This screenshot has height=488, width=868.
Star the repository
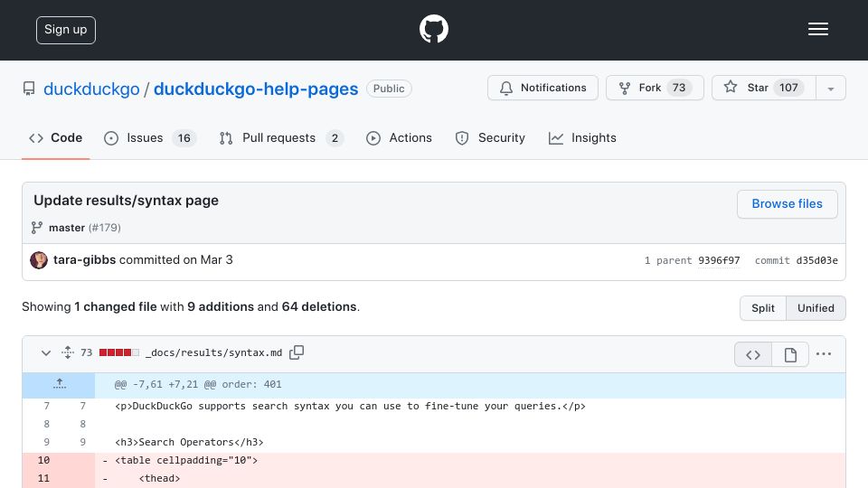tap(763, 88)
